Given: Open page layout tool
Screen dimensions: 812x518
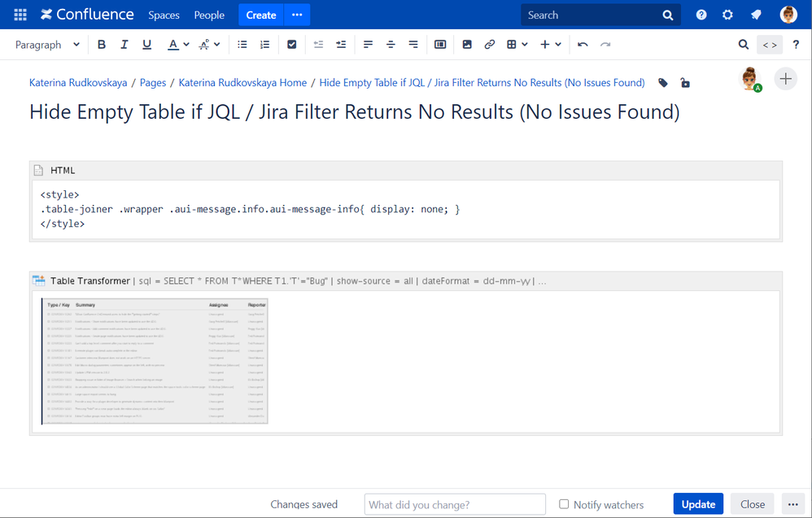Looking at the screenshot, I should click(440, 45).
